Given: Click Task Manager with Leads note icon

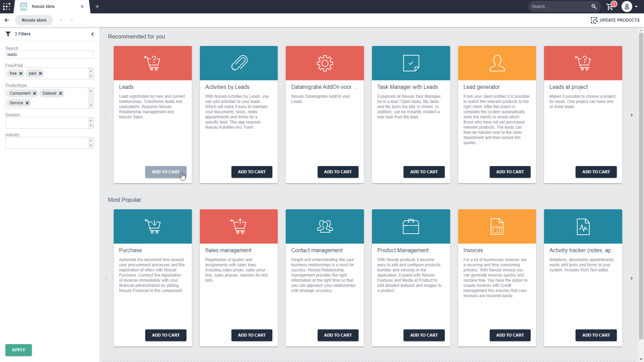Looking at the screenshot, I should pyautogui.click(x=411, y=63).
